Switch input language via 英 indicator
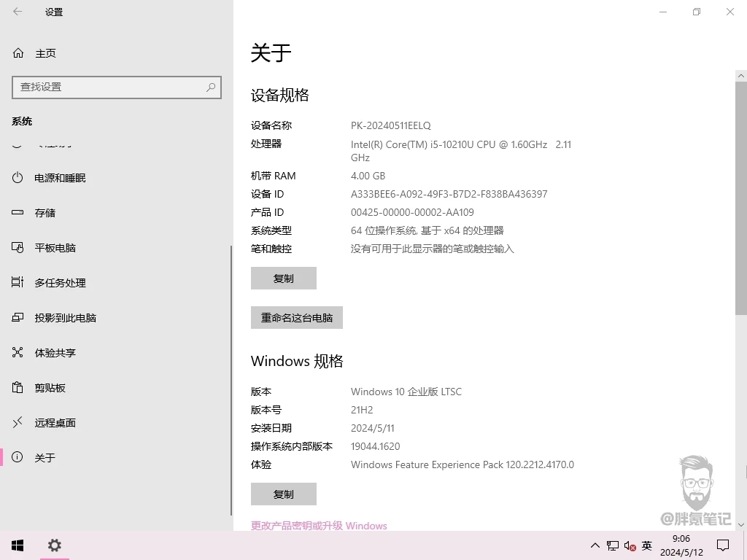Viewport: 747px width, 560px height. click(x=646, y=545)
